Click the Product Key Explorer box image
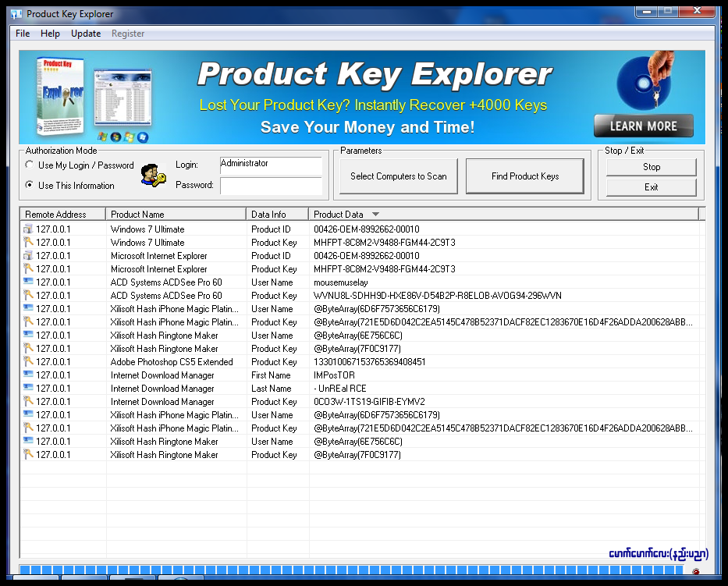 pyautogui.click(x=60, y=96)
